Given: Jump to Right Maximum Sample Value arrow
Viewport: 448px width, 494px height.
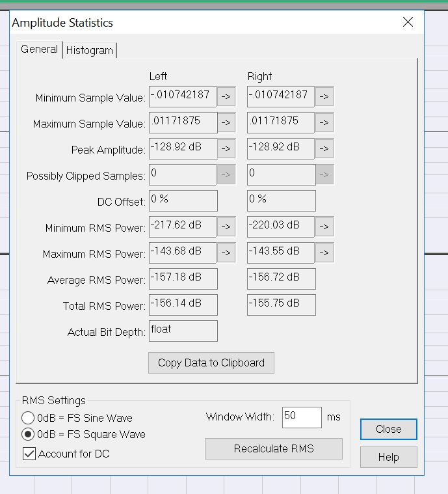Looking at the screenshot, I should tap(324, 122).
